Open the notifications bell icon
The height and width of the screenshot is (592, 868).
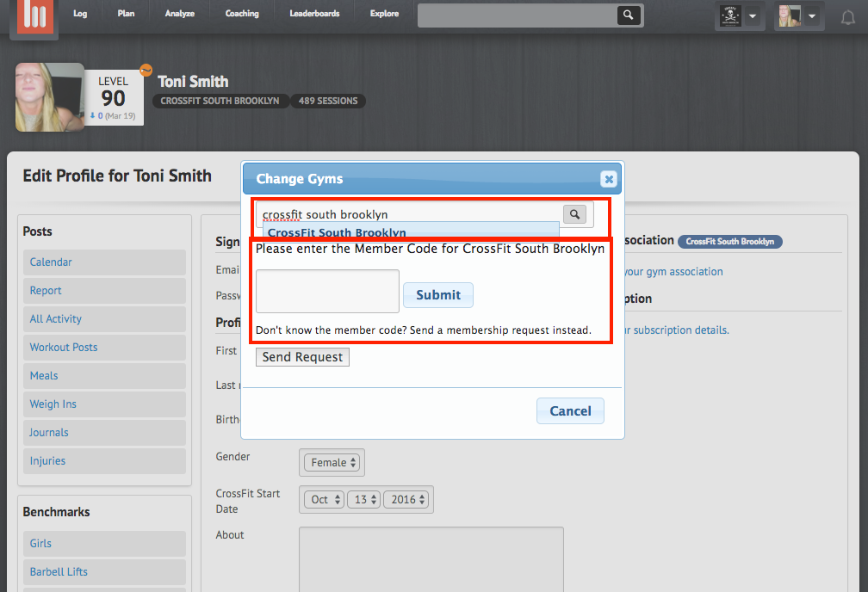[847, 17]
